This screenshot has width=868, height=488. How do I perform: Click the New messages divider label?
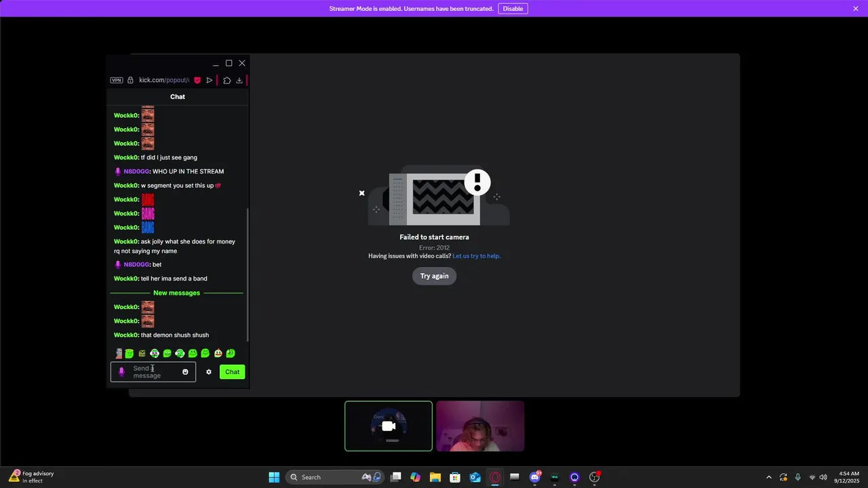tap(176, 293)
